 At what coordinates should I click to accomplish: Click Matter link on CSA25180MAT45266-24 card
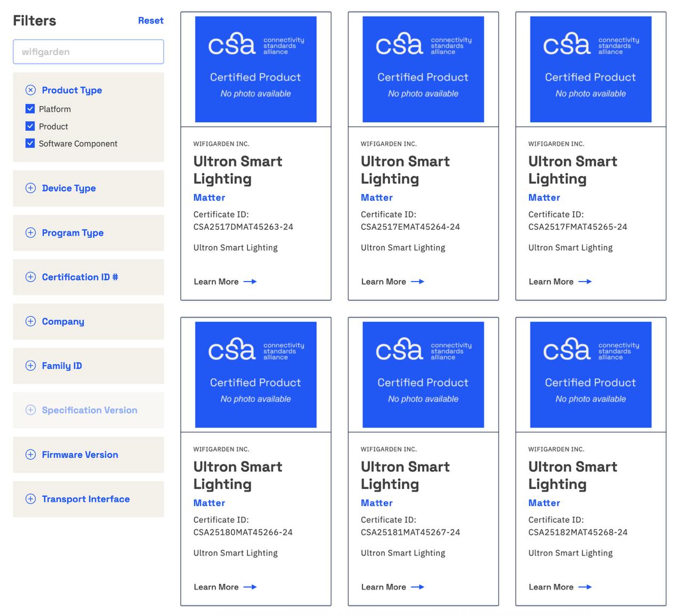209,503
